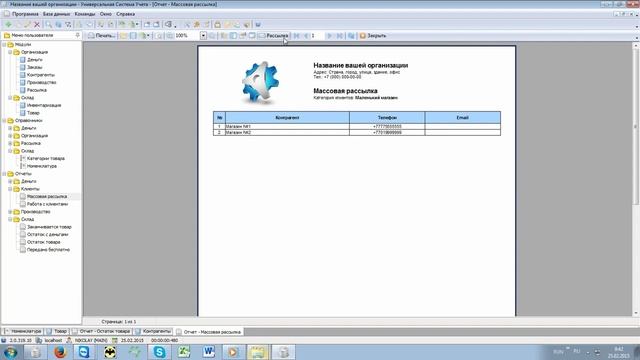Click the Email column header
This screenshot has height=360, width=640.
click(x=462, y=118)
